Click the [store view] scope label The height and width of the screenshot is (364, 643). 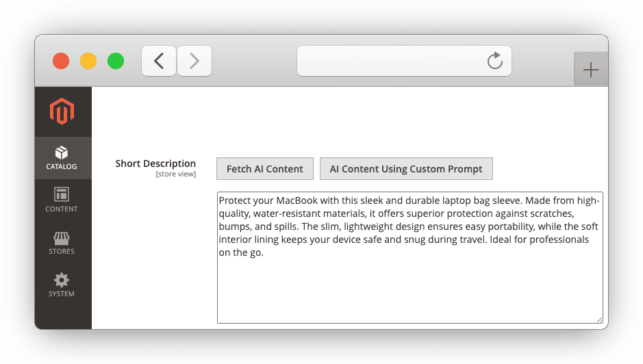click(x=175, y=174)
